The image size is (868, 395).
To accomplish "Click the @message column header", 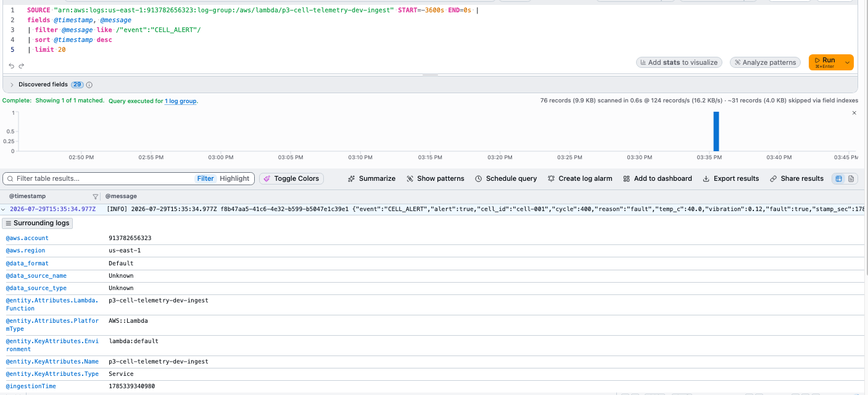I will pyautogui.click(x=121, y=196).
